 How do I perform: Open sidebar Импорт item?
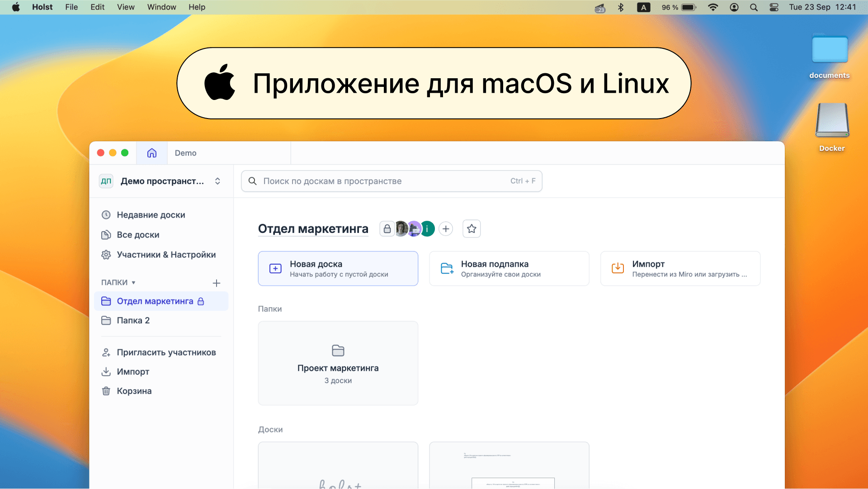tap(133, 372)
